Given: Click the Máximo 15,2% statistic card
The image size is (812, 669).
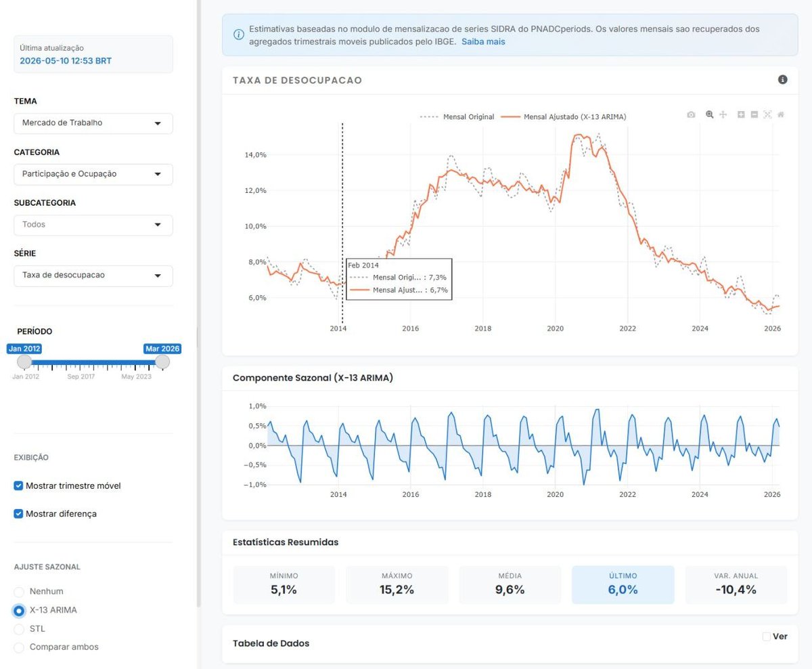Looking at the screenshot, I should coord(397,584).
